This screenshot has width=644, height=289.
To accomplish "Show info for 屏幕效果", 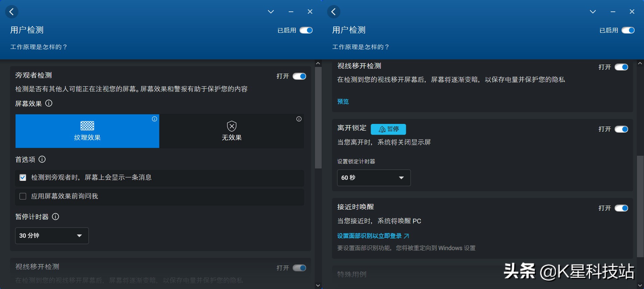I will point(49,103).
